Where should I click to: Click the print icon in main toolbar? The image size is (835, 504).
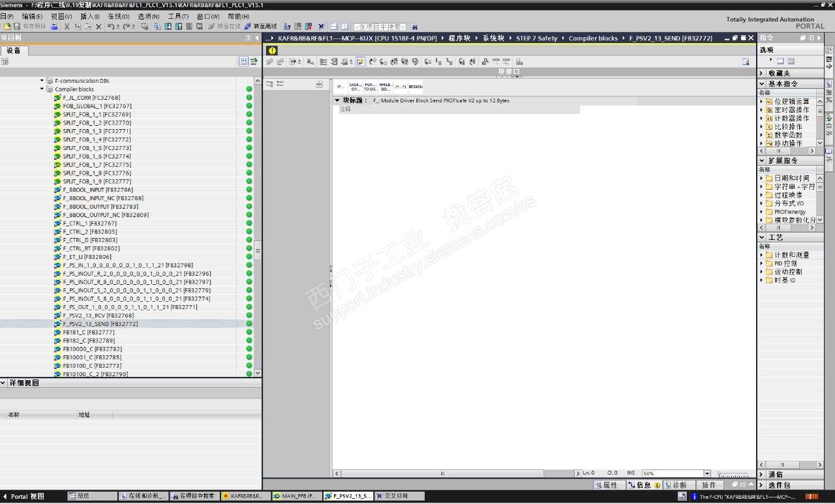pyautogui.click(x=55, y=27)
